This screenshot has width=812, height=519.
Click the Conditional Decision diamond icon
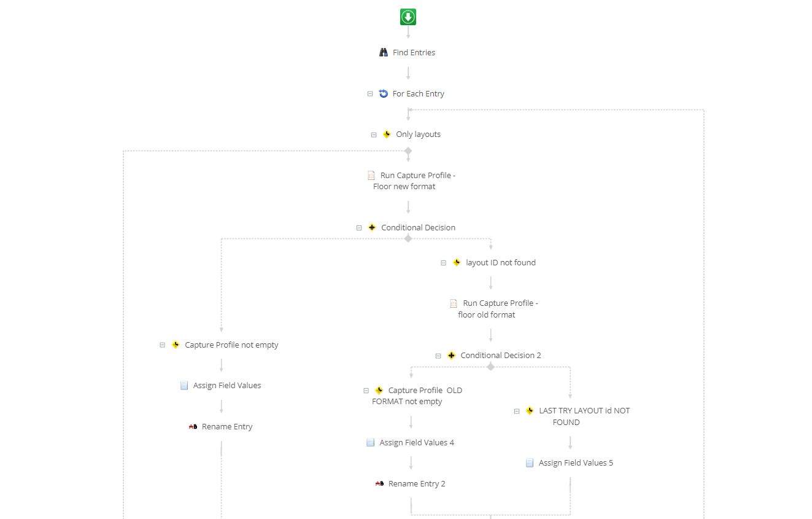point(372,227)
